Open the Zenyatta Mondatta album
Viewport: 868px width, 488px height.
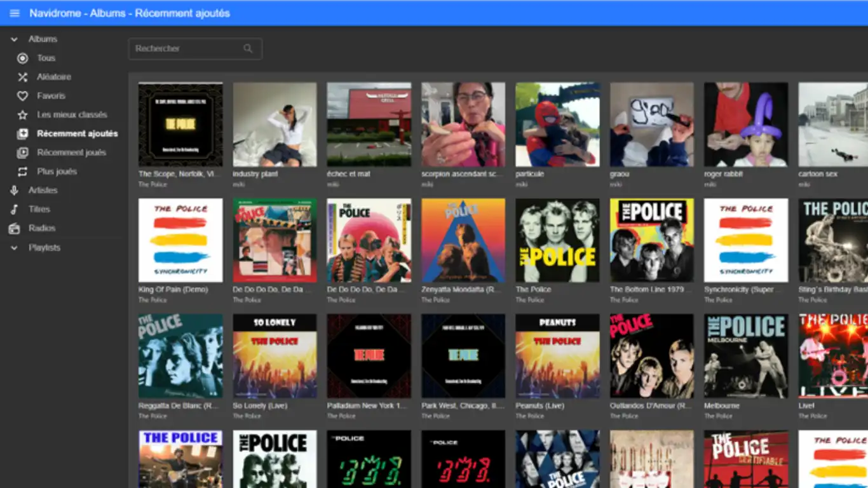coord(463,240)
